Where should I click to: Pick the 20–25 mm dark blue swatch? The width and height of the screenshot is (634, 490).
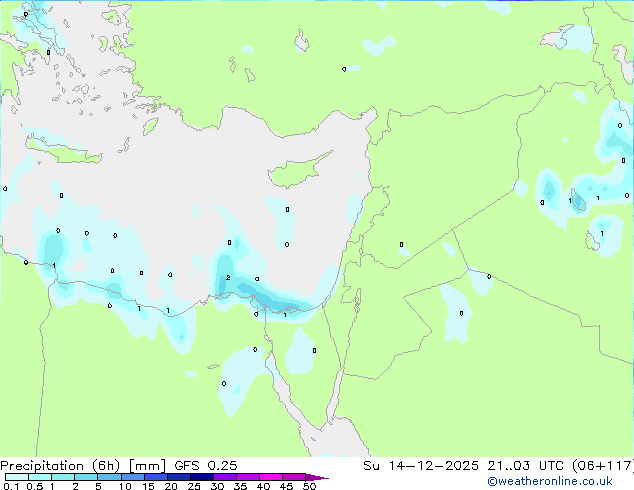click(178, 477)
